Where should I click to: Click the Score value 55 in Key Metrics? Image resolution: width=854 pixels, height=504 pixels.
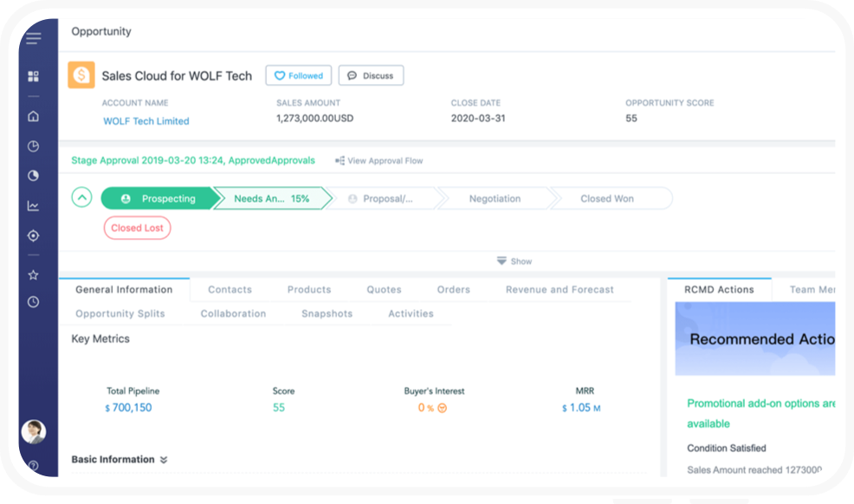(279, 408)
